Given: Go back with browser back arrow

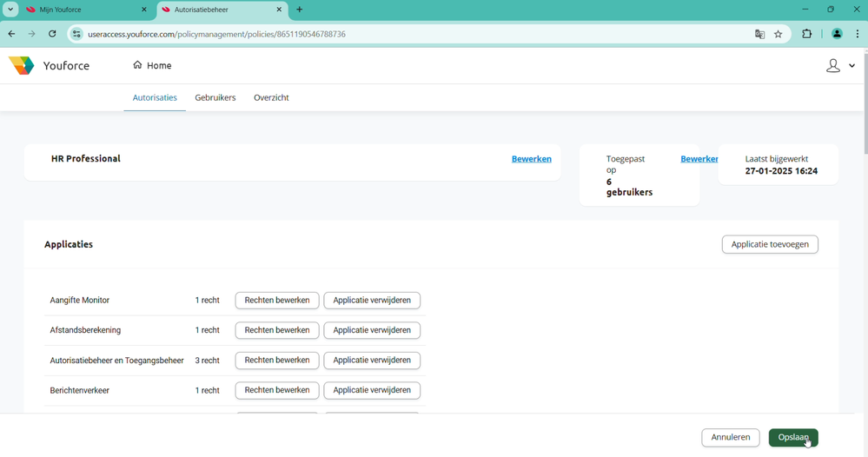Looking at the screenshot, I should pyautogui.click(x=11, y=34).
